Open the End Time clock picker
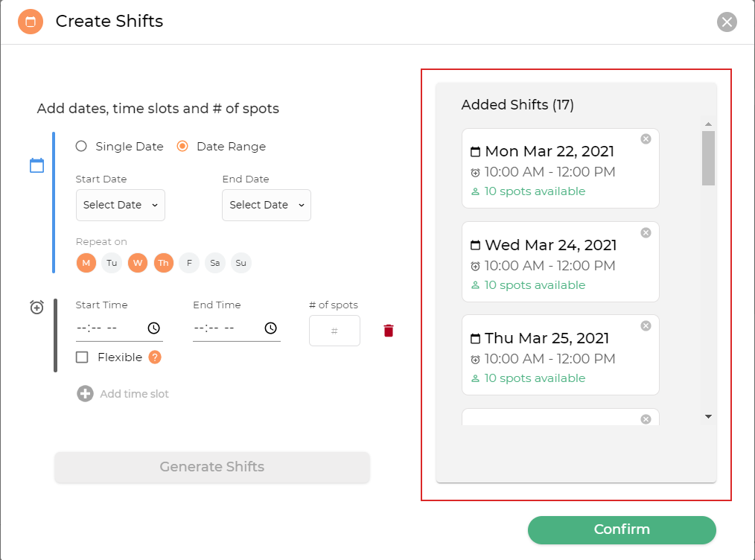 271,328
